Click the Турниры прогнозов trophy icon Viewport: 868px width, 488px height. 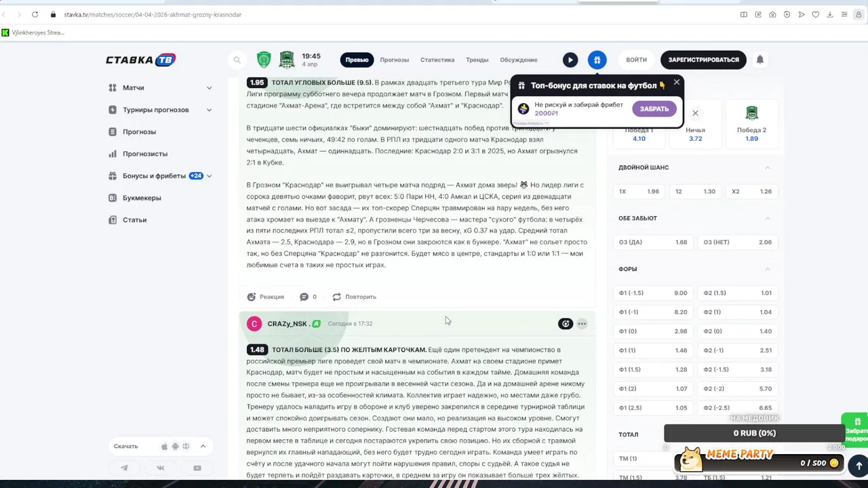113,110
